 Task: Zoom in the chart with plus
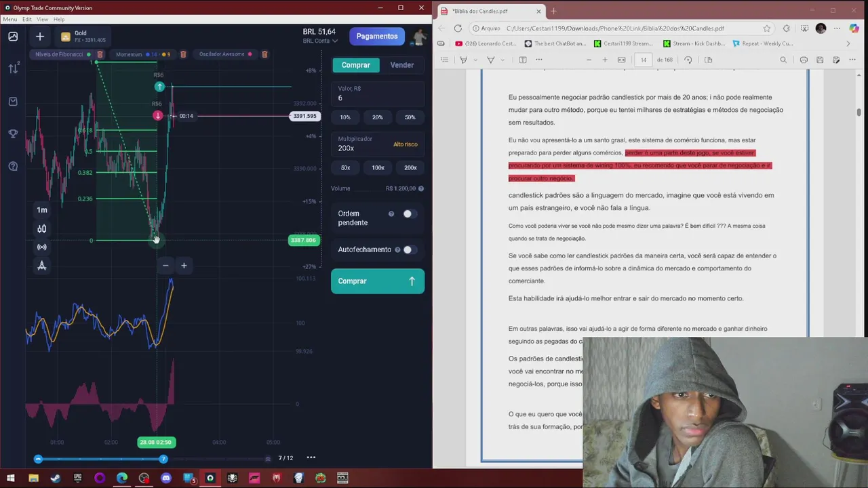click(x=184, y=266)
